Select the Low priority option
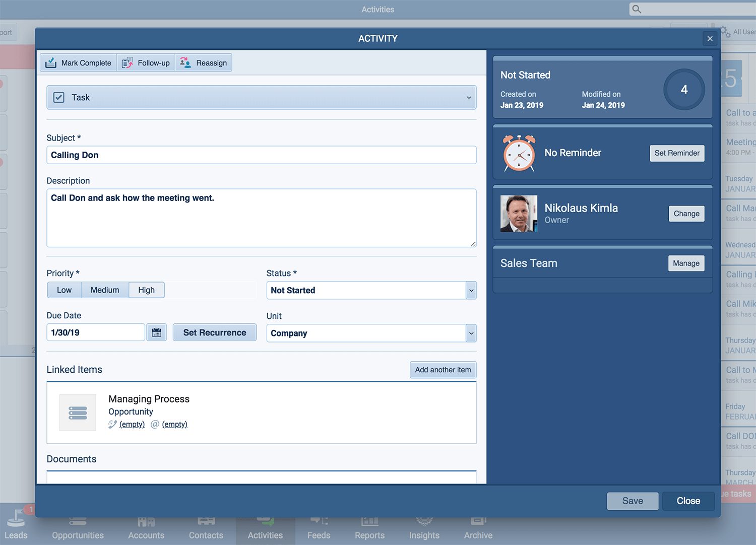 [64, 290]
